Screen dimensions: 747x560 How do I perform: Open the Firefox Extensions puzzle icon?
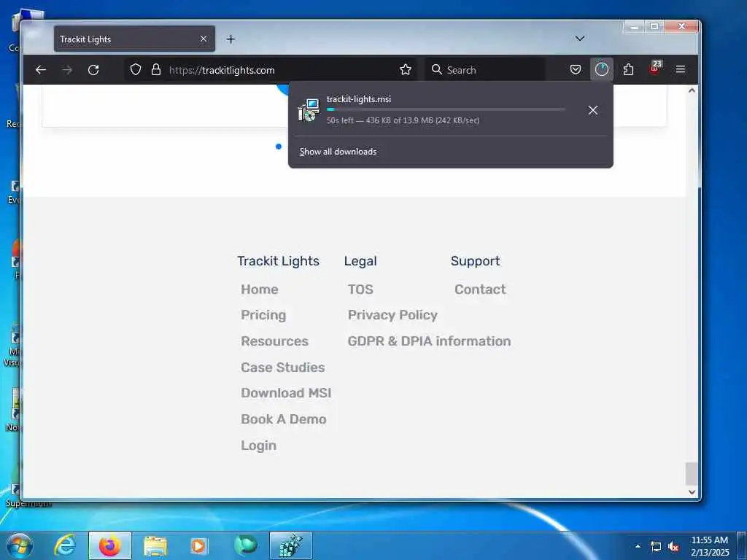click(628, 70)
